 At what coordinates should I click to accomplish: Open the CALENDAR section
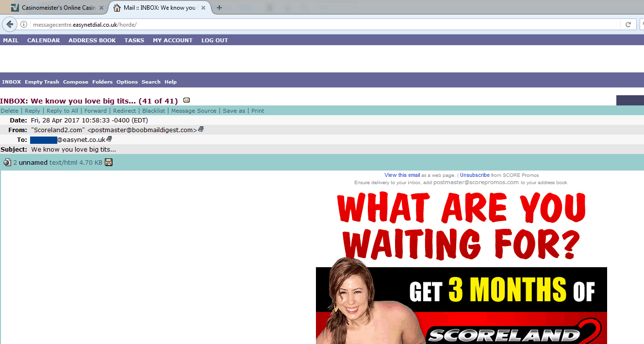(43, 40)
